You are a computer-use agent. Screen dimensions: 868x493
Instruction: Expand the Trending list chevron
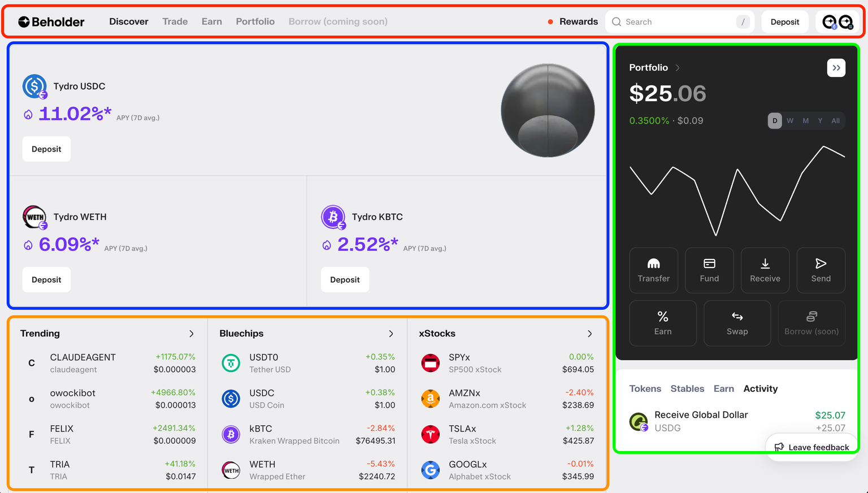tap(192, 334)
